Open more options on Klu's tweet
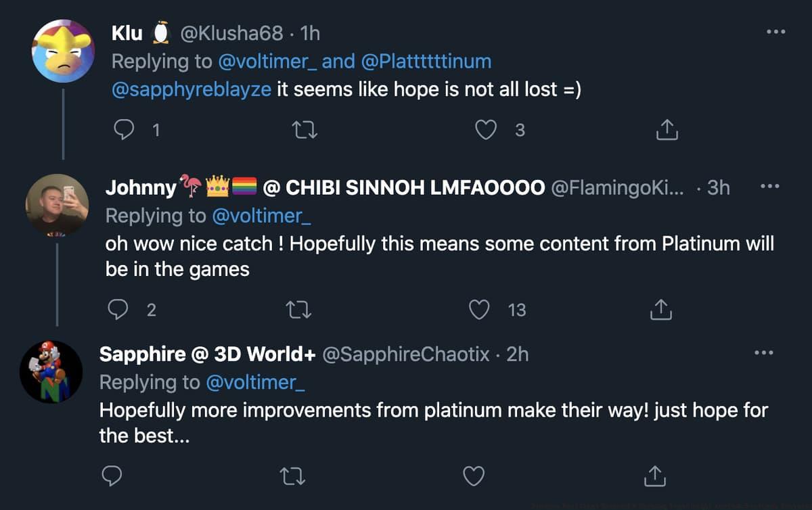Screen dimensions: 812x510 (x=775, y=32)
